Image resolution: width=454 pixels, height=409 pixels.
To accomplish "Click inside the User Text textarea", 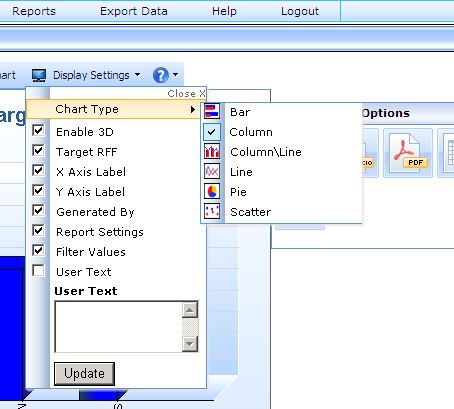I will (x=119, y=327).
